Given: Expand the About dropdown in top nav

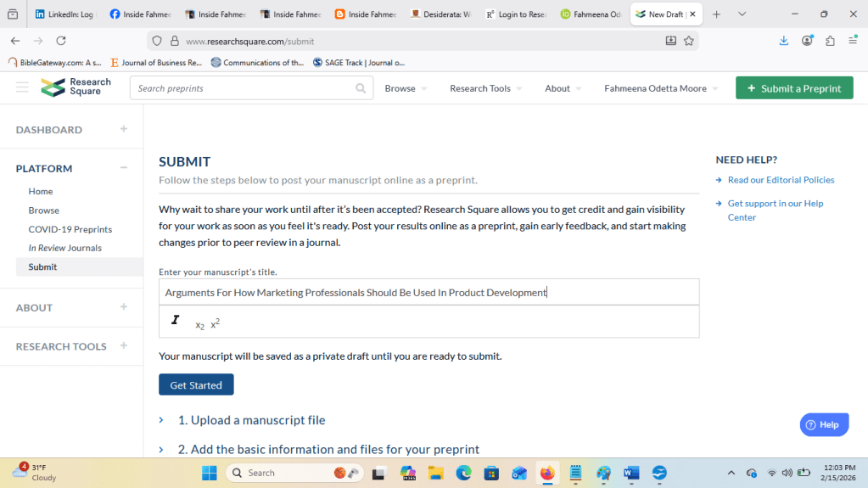Looking at the screenshot, I should [x=563, y=88].
